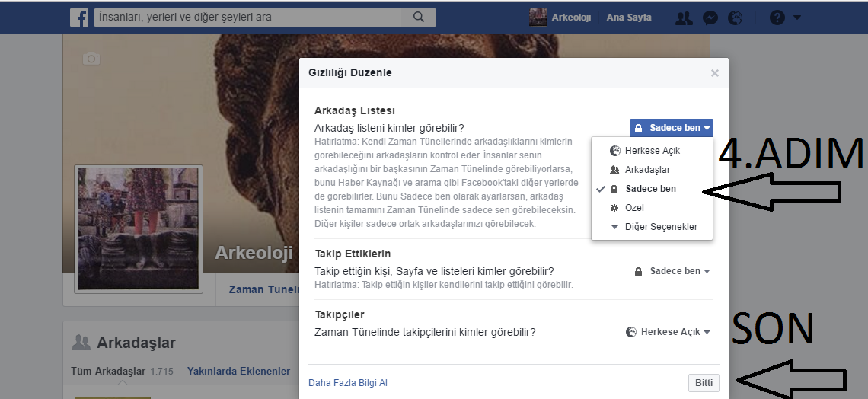Image resolution: width=868 pixels, height=399 pixels.
Task: Click the Arkeoloji name on cover
Action: pos(254,253)
